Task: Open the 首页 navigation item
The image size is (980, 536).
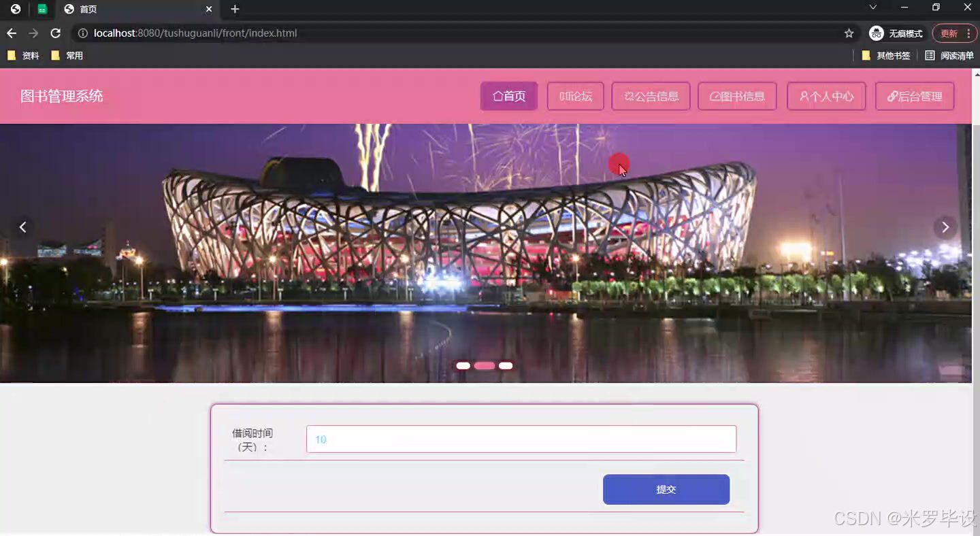Action: pyautogui.click(x=509, y=97)
